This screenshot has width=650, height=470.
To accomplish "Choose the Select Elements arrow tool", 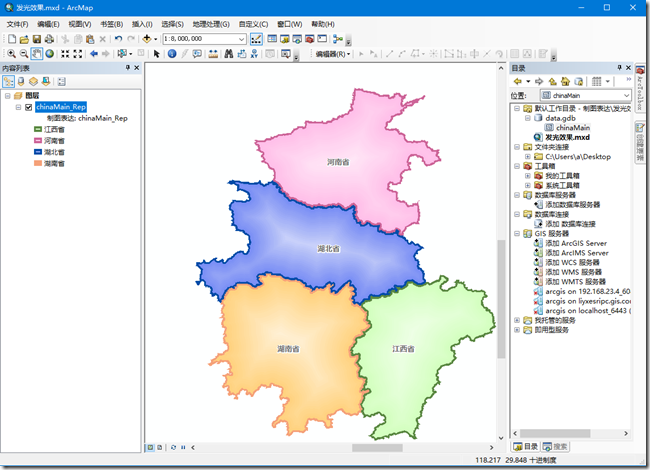I will click(x=156, y=53).
